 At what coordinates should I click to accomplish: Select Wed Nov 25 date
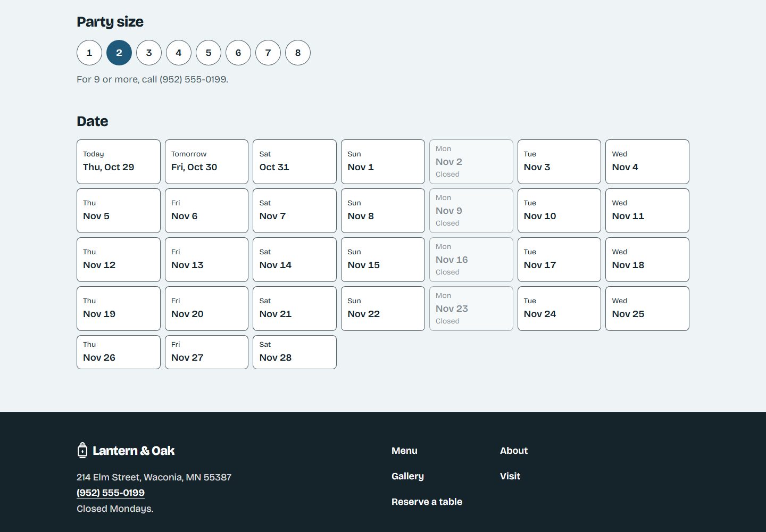coord(647,309)
